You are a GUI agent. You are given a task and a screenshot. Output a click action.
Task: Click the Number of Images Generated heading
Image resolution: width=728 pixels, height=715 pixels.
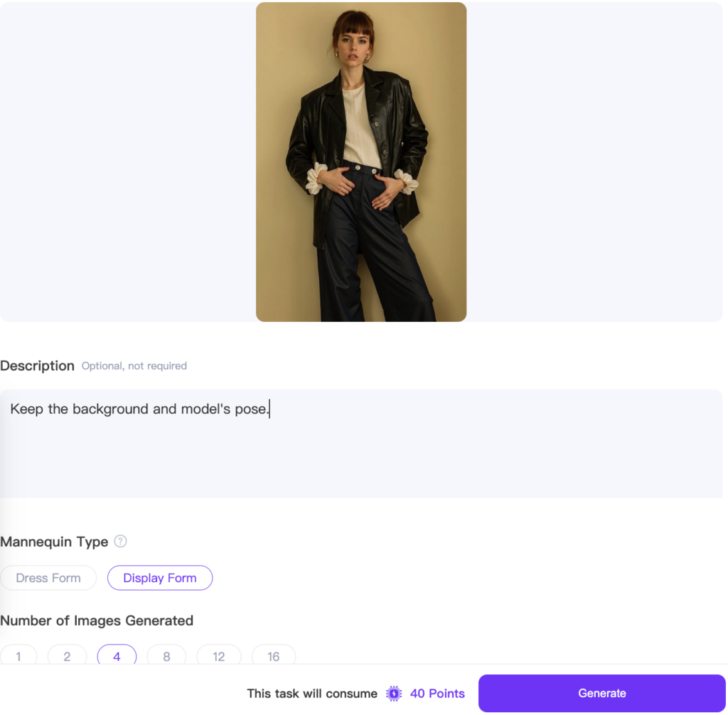(x=97, y=620)
